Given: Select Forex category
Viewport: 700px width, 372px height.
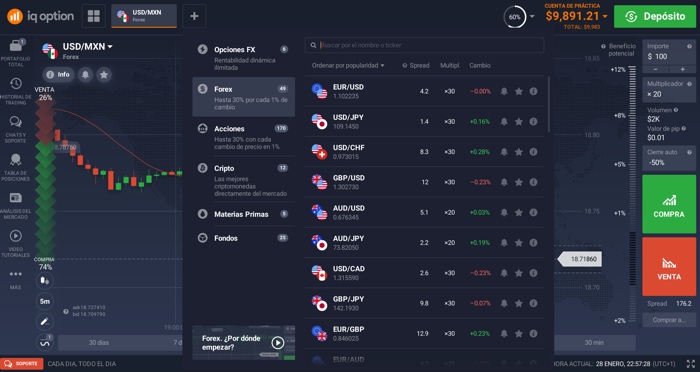Looking at the screenshot, I should 244,97.
